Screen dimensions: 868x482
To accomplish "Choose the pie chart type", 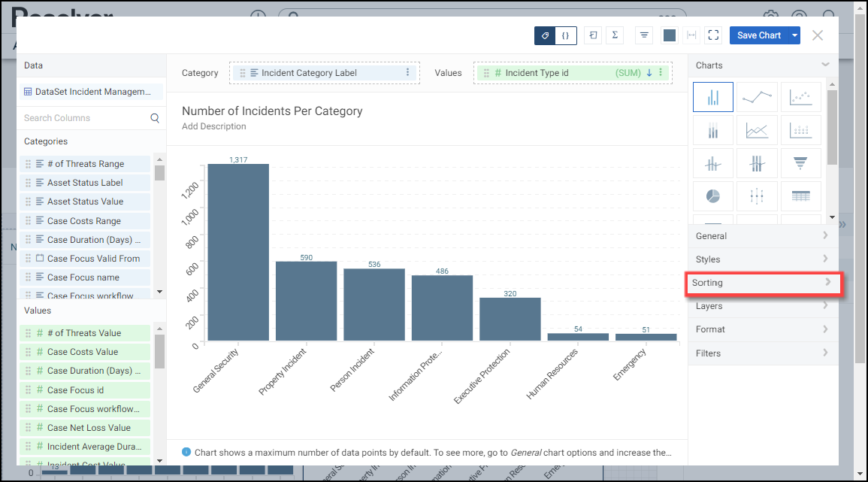I will (713, 196).
